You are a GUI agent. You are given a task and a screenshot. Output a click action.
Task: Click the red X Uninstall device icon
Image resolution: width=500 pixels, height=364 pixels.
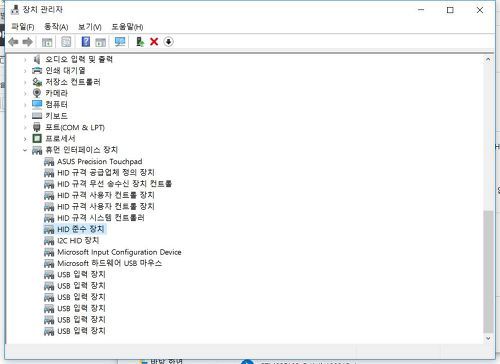click(154, 42)
